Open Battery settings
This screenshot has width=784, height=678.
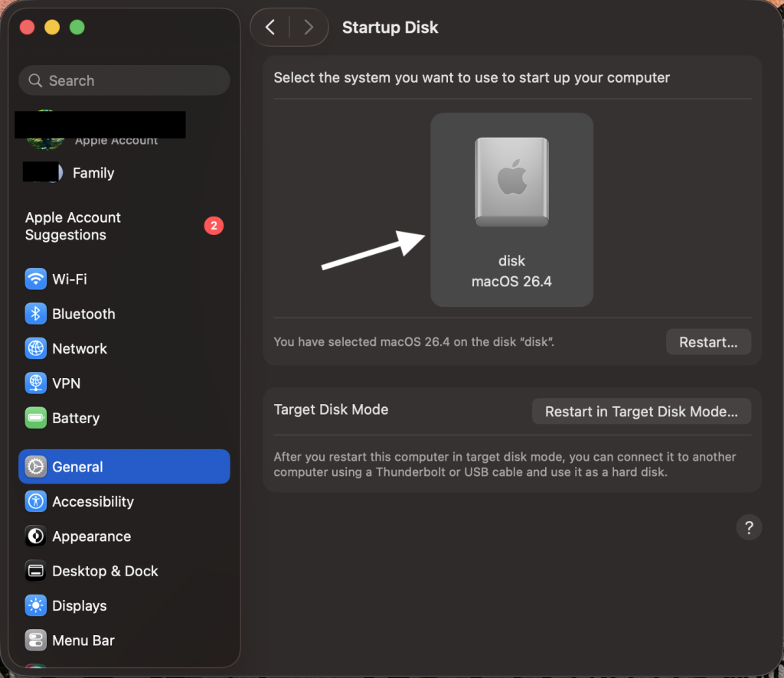pyautogui.click(x=35, y=418)
